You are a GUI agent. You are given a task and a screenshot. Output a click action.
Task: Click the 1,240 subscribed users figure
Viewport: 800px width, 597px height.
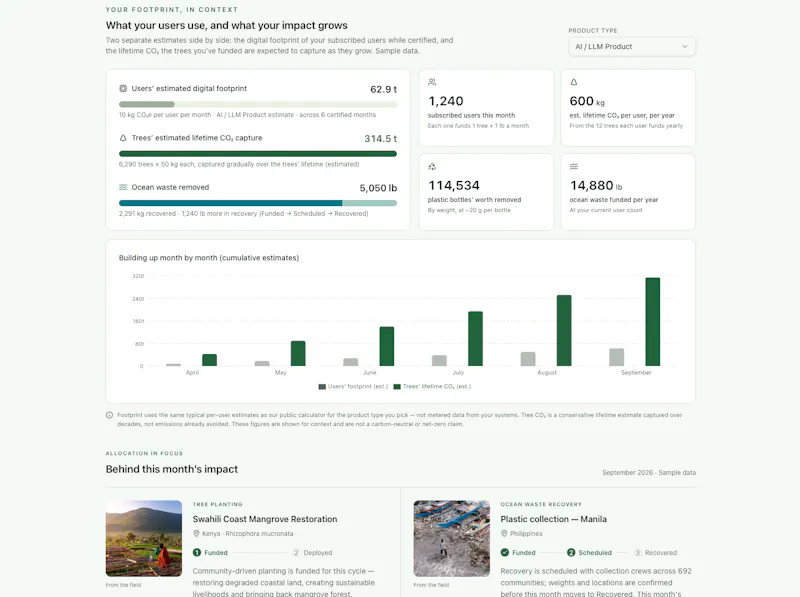(x=445, y=101)
